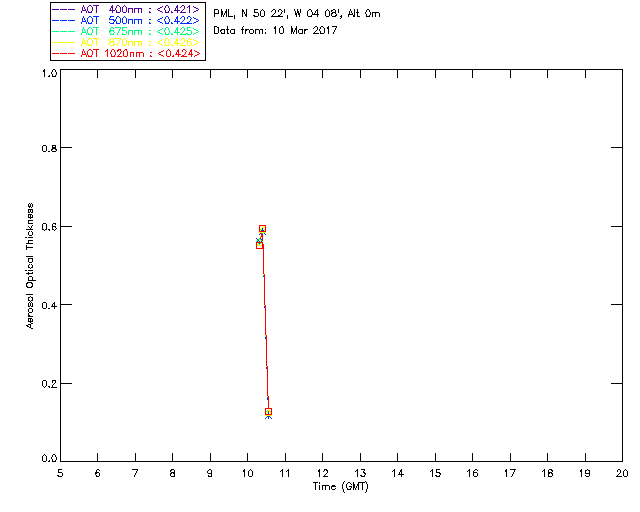Click the y-axis tick label 1.0
Viewport: 640px width, 512px height.
click(x=49, y=73)
